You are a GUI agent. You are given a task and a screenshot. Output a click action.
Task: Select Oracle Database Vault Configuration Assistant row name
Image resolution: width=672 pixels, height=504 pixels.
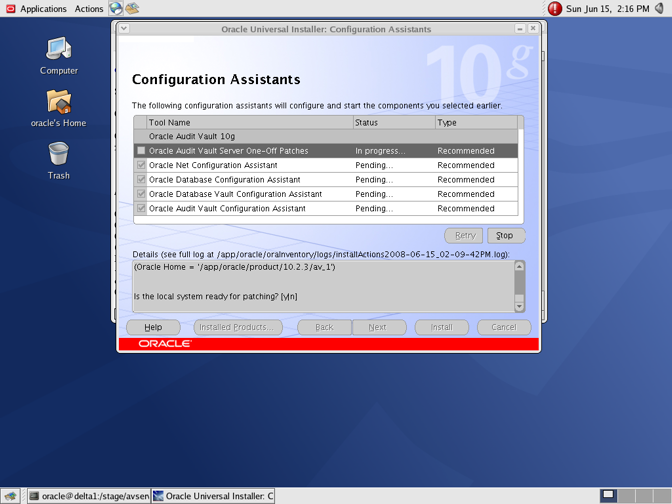tap(235, 194)
